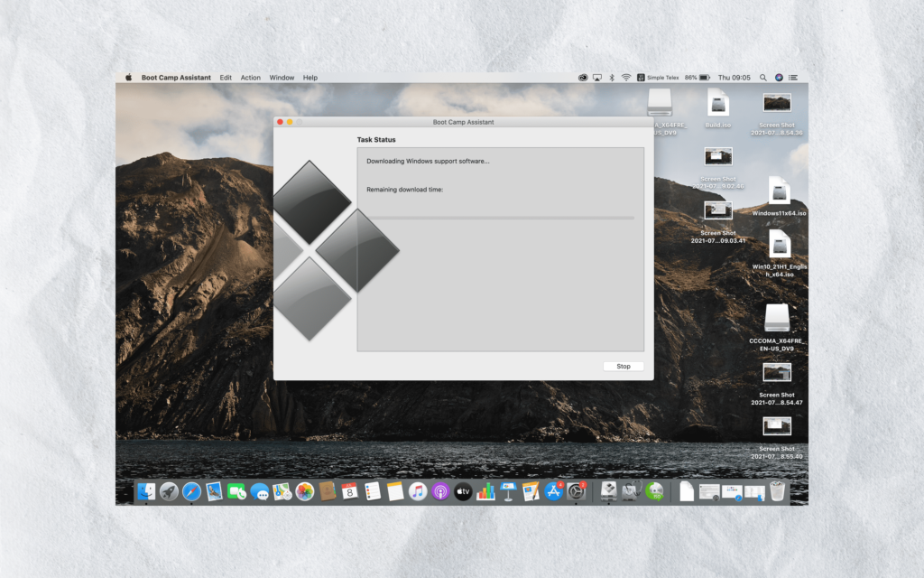This screenshot has width=924, height=578.
Task: Click the battery 86% indicator
Action: point(698,78)
